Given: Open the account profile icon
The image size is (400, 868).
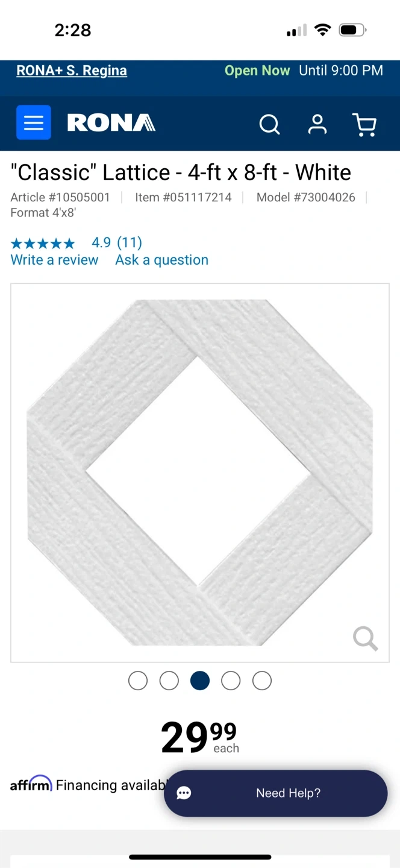Looking at the screenshot, I should point(317,124).
